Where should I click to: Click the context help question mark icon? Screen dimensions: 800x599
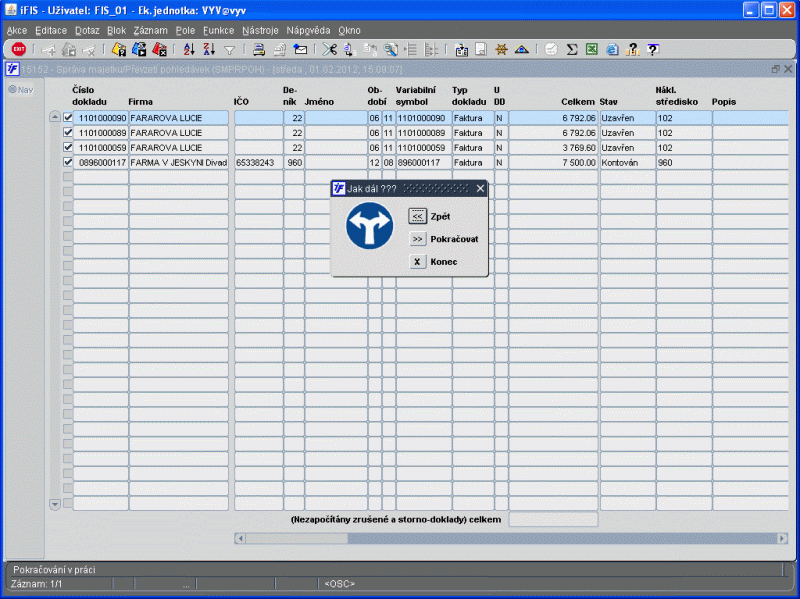pos(653,49)
